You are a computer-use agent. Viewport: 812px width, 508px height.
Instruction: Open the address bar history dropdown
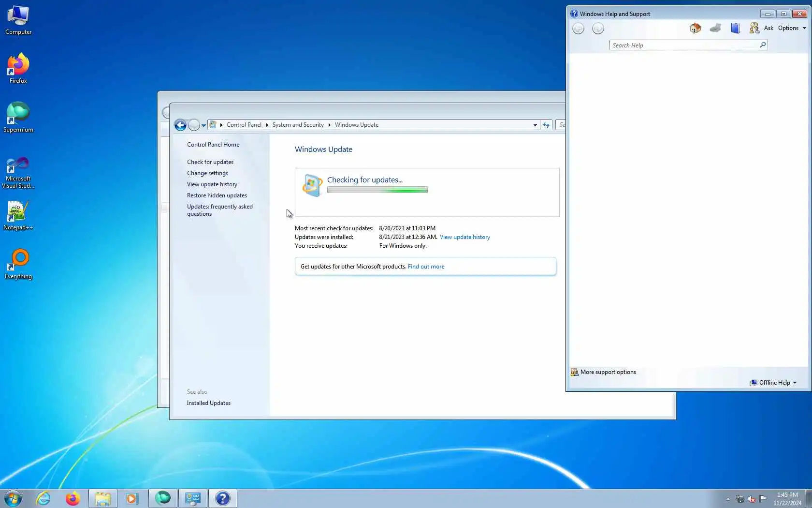point(535,125)
